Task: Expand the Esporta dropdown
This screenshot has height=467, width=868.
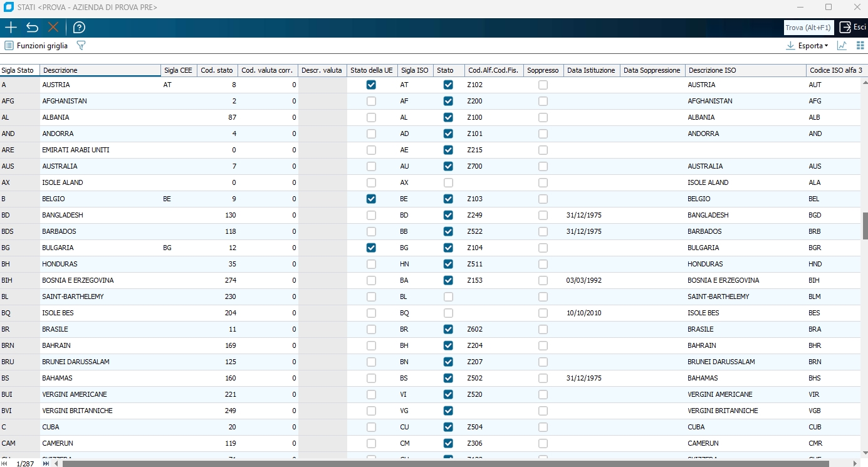Action: pyautogui.click(x=807, y=46)
